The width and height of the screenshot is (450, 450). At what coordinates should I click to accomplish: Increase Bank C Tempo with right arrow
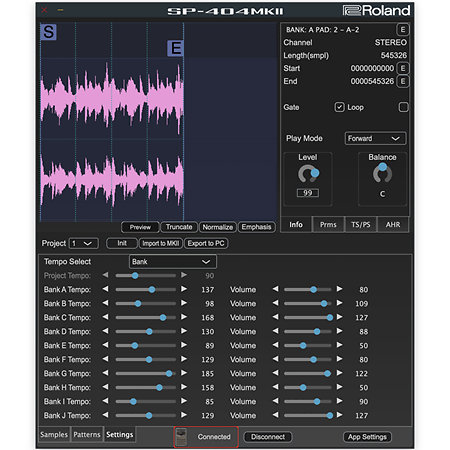pyautogui.click(x=184, y=317)
